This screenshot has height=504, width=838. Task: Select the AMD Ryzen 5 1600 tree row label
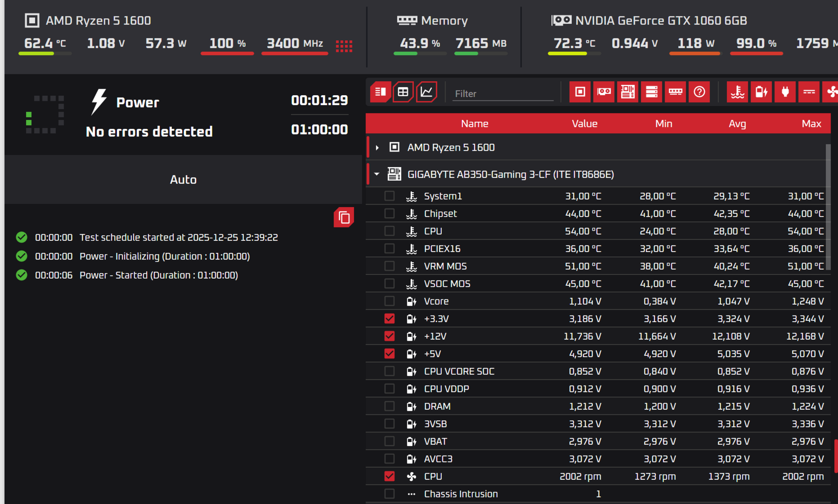451,147
